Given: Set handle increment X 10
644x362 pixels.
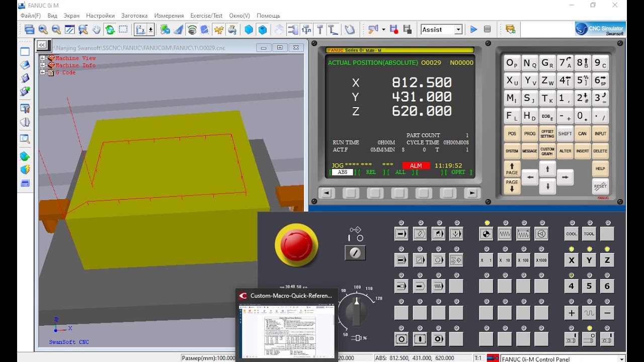Looking at the screenshot, I should pos(505,260).
